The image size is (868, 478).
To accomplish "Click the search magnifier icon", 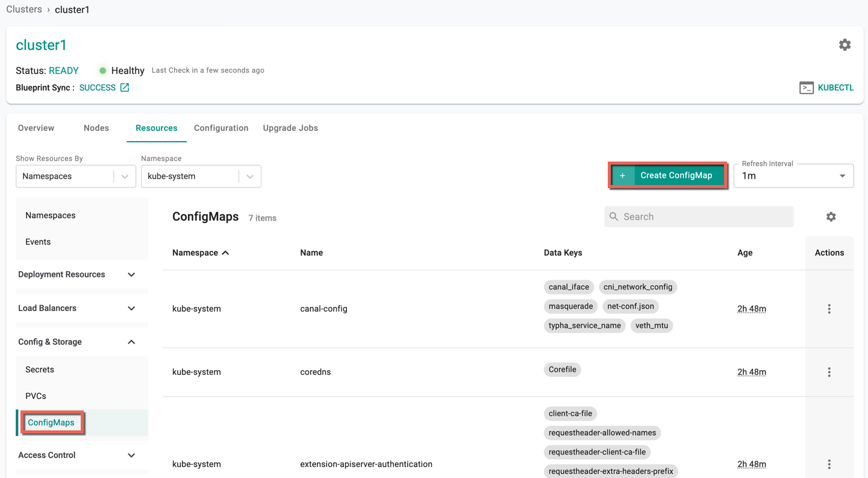I will pos(614,216).
